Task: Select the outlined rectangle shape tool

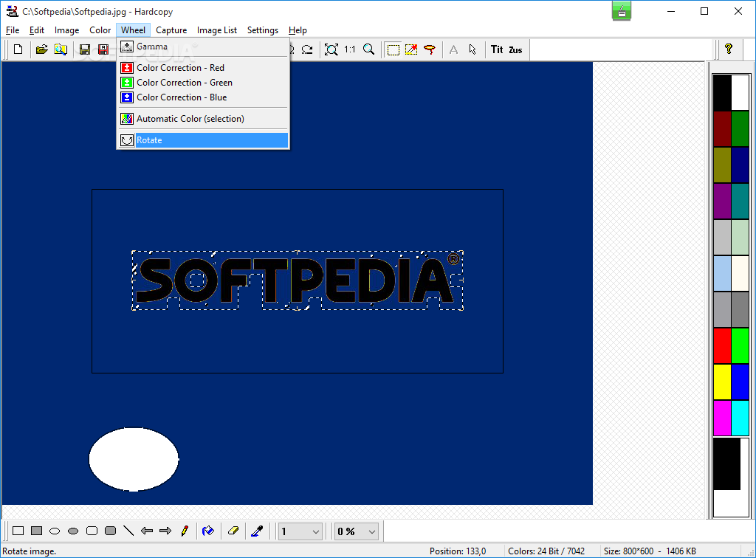Action: point(18,531)
